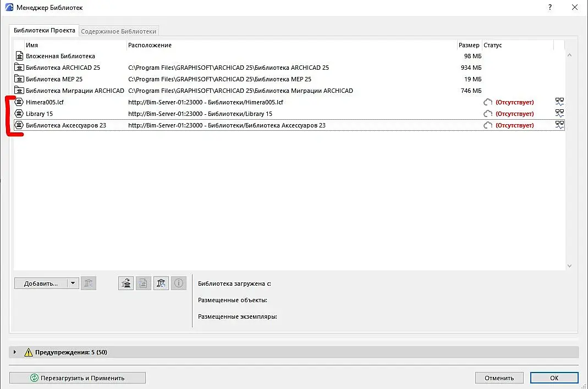Image resolution: width=588 pixels, height=389 pixels.
Task: Click the Размещенные экземпляры: label
Action: 238,316
